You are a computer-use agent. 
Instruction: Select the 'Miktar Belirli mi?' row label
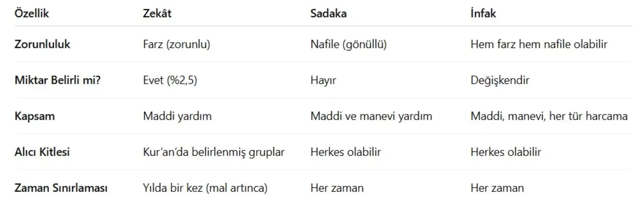click(57, 80)
